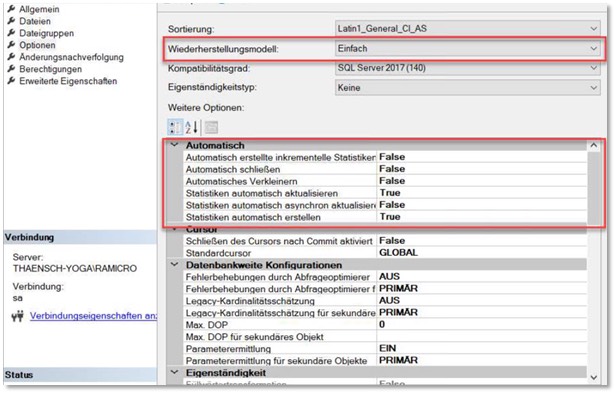This screenshot has height=394, width=616.
Task: Open the Berechtigungen page
Action: (x=50, y=69)
